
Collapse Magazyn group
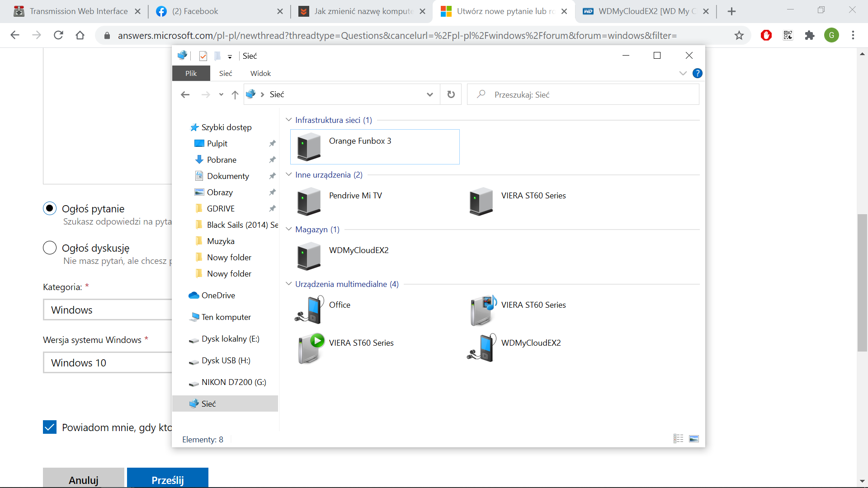(288, 229)
